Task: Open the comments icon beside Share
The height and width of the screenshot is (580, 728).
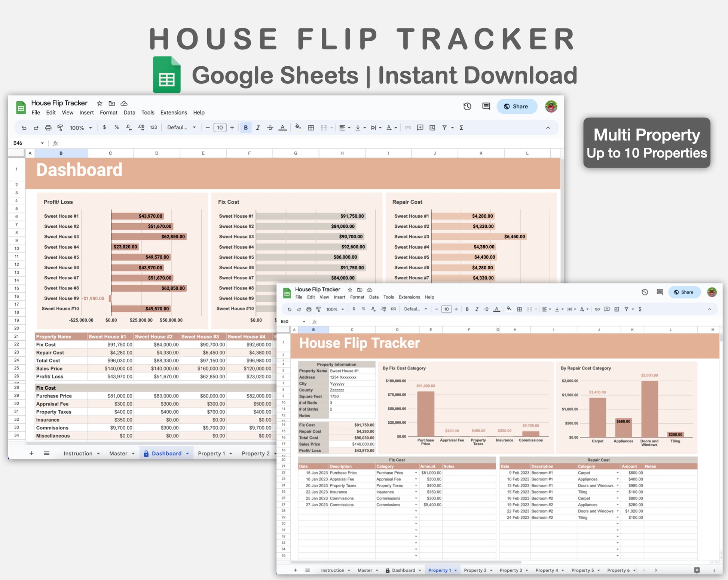Action: click(x=486, y=107)
